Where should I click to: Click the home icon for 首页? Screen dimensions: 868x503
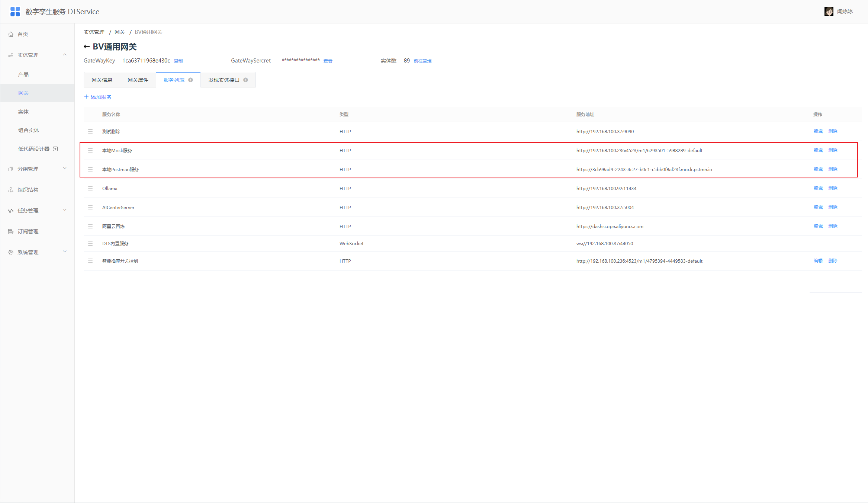(x=11, y=34)
